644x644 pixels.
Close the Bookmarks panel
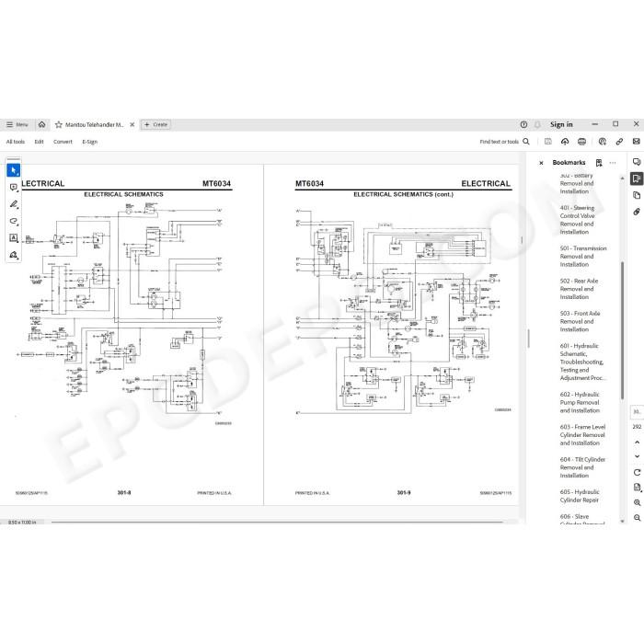541,163
